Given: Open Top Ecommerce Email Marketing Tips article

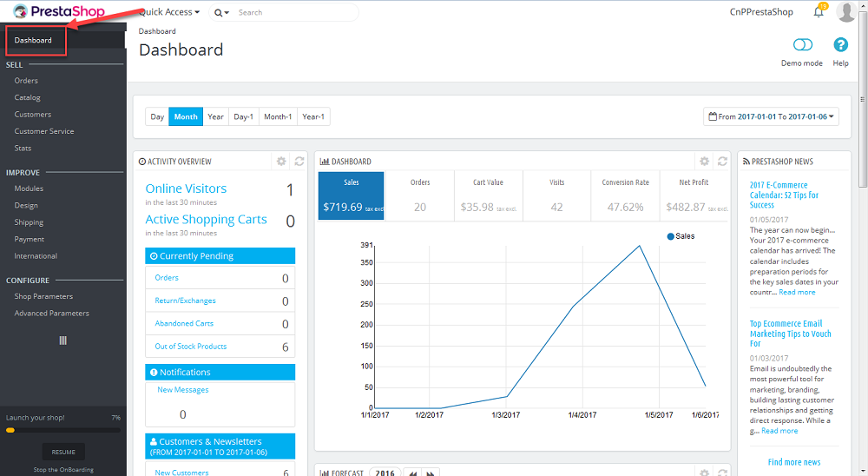Looking at the screenshot, I should pyautogui.click(x=791, y=333).
